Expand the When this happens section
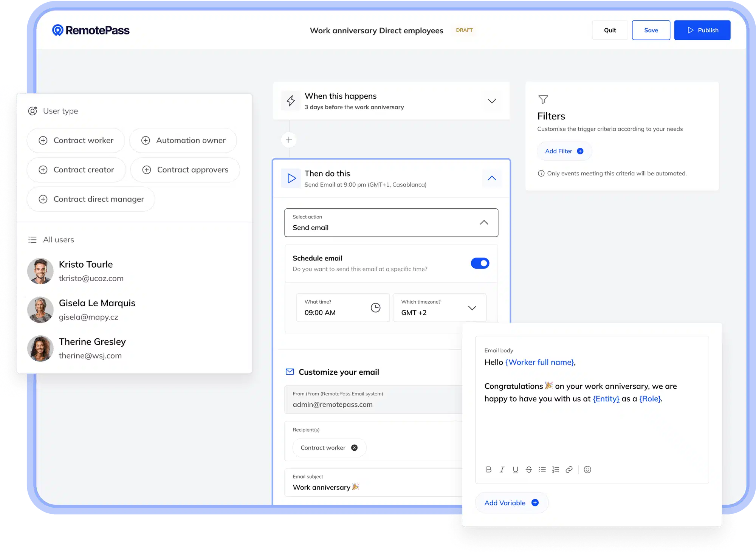 [x=491, y=101]
